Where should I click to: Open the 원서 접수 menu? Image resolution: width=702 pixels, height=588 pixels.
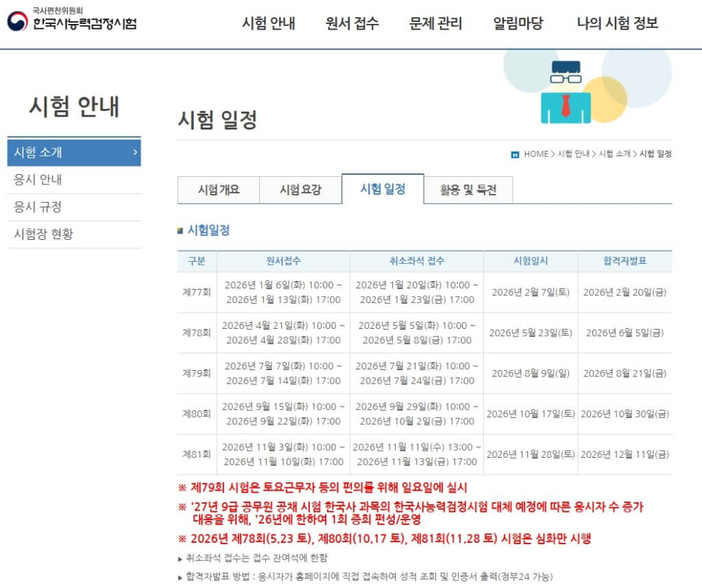pyautogui.click(x=351, y=23)
